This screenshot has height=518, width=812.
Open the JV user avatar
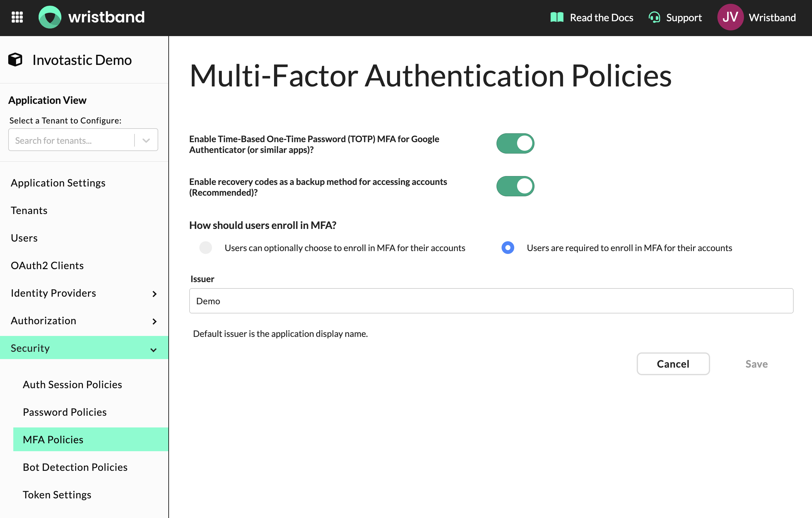[730, 17]
